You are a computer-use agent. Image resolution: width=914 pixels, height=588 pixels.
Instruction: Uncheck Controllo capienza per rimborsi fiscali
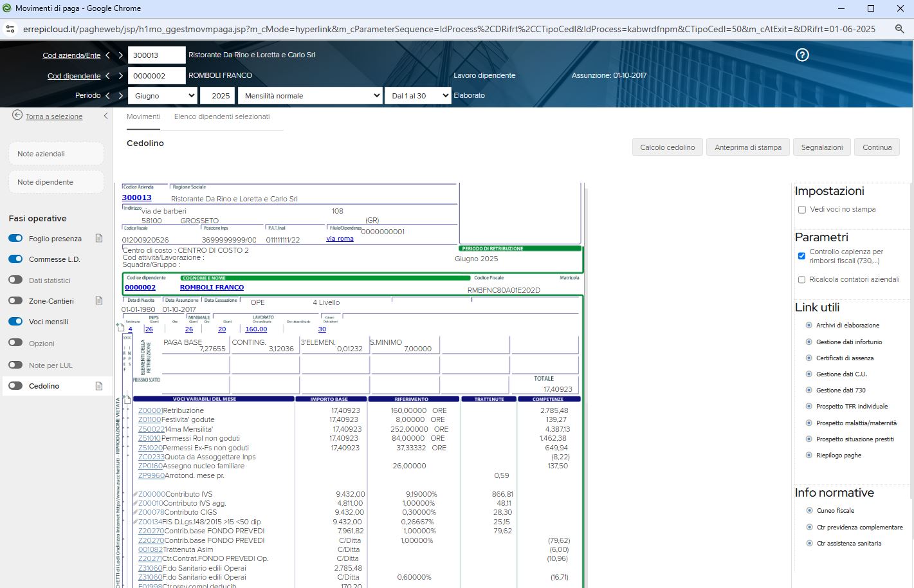click(801, 256)
